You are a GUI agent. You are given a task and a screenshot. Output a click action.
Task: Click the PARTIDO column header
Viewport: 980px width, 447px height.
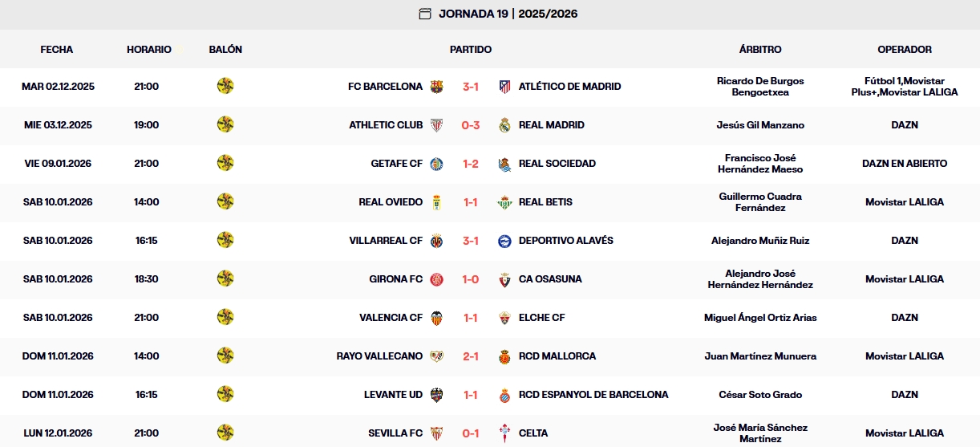click(x=471, y=50)
